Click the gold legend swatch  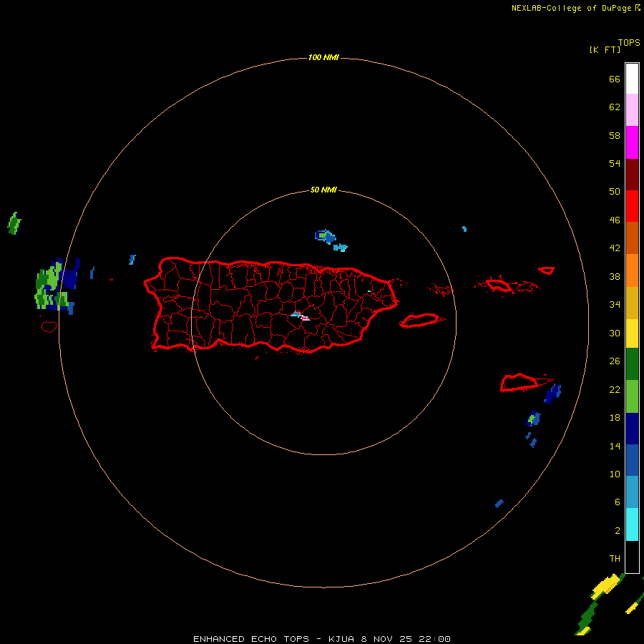pos(632,303)
